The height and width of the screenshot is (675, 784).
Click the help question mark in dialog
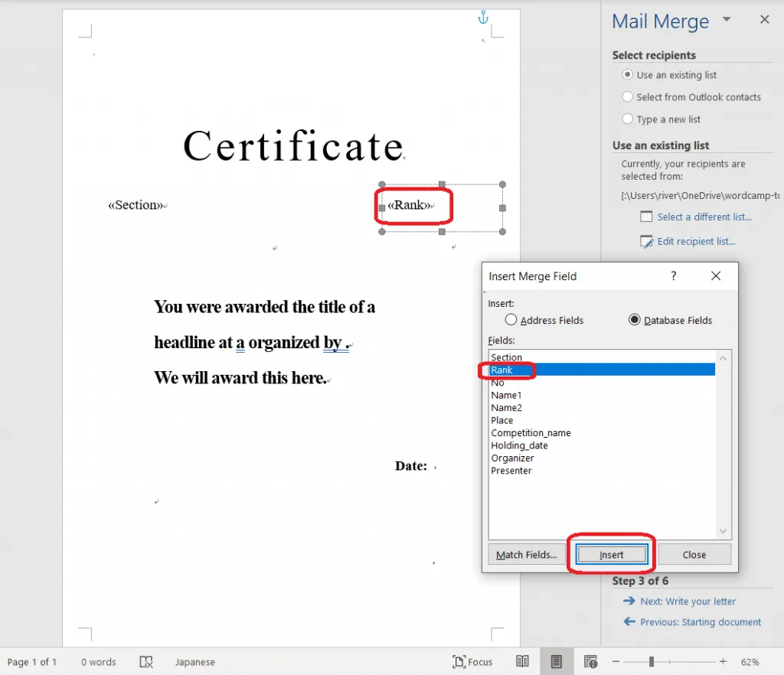click(x=674, y=276)
